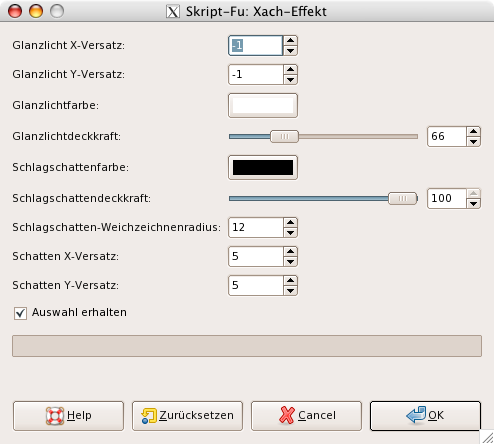This screenshot has height=444, width=494.
Task: Increase Glanzlichtdeckkraft value with up arrow
Action: click(x=473, y=131)
